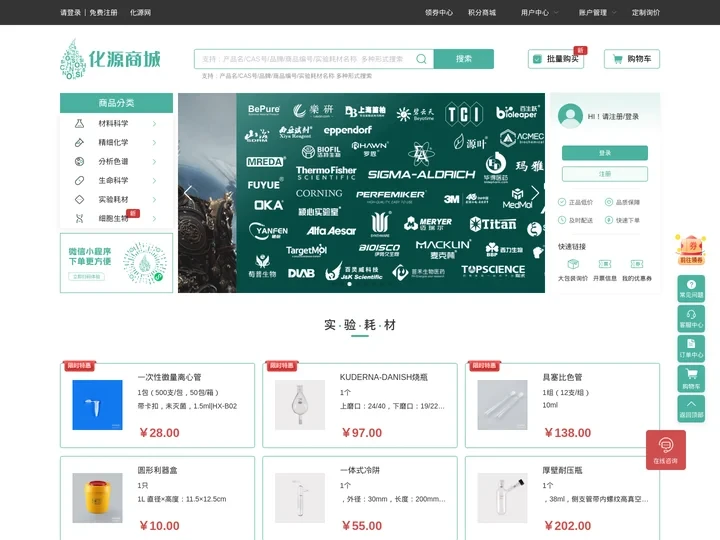Show previous banner slide
720x540 pixels.
point(188,193)
